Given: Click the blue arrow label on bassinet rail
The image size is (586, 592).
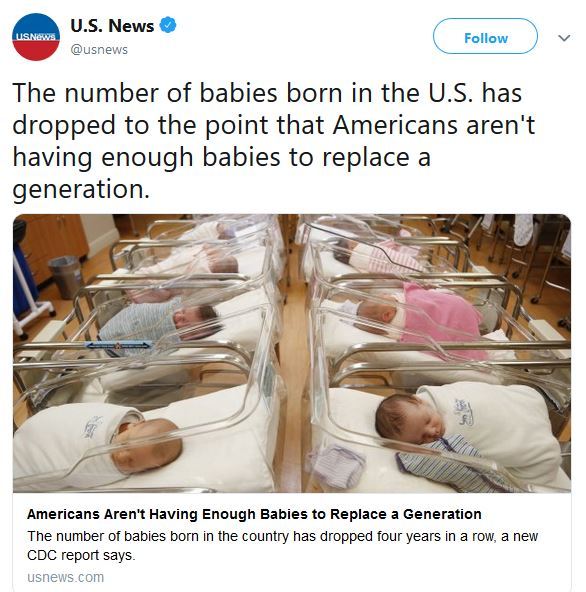Looking at the screenshot, I should pos(118,345).
